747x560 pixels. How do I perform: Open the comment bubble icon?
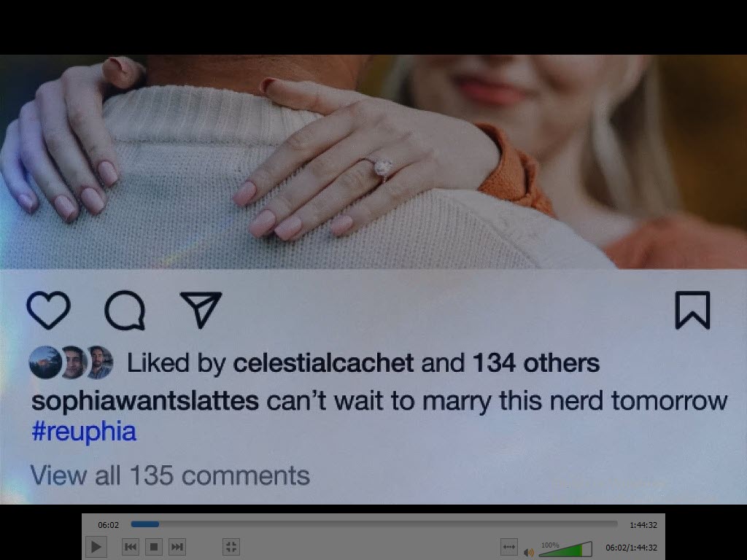pos(125,310)
